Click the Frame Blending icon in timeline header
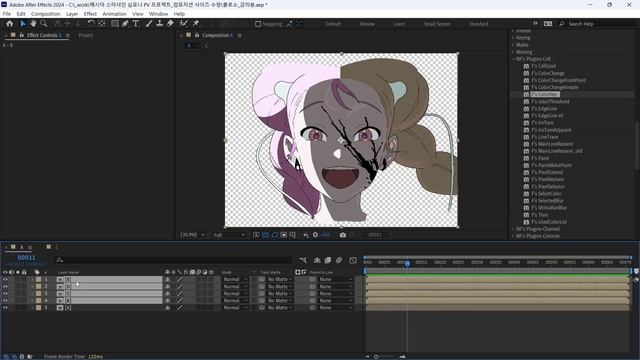640x360 pixels. 328,260
